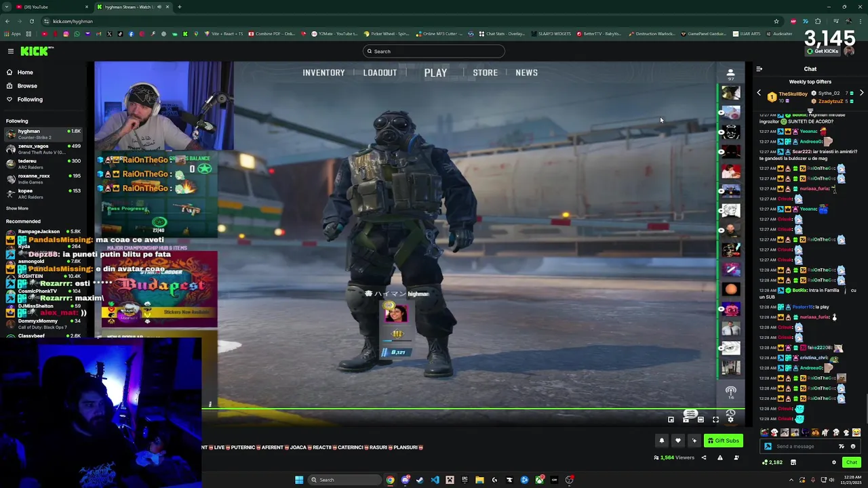Open Visual Studio Code from the taskbar
The height and width of the screenshot is (488, 868).
[435, 480]
